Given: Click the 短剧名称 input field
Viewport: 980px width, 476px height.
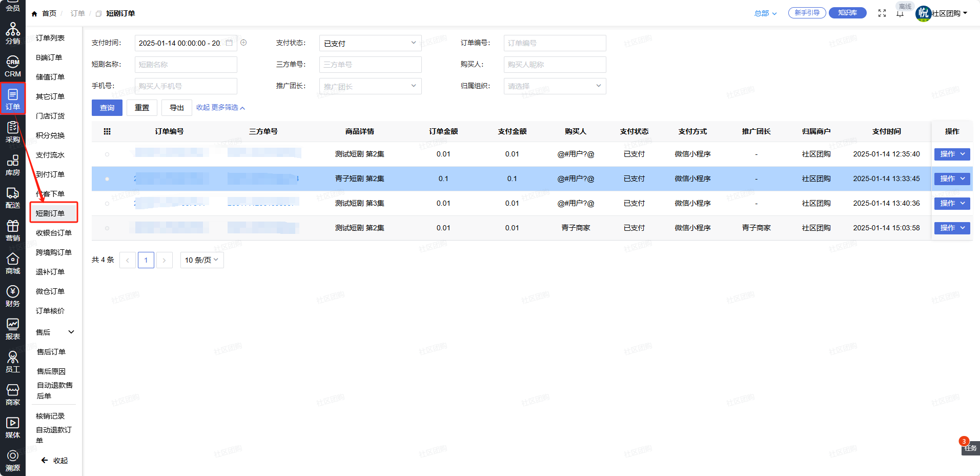Looking at the screenshot, I should (186, 65).
